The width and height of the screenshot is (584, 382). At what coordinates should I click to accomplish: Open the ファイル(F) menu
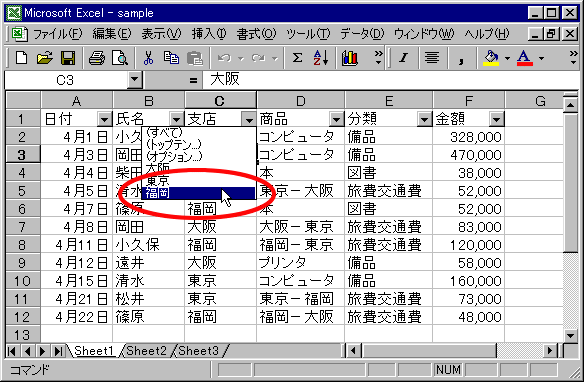(x=57, y=34)
